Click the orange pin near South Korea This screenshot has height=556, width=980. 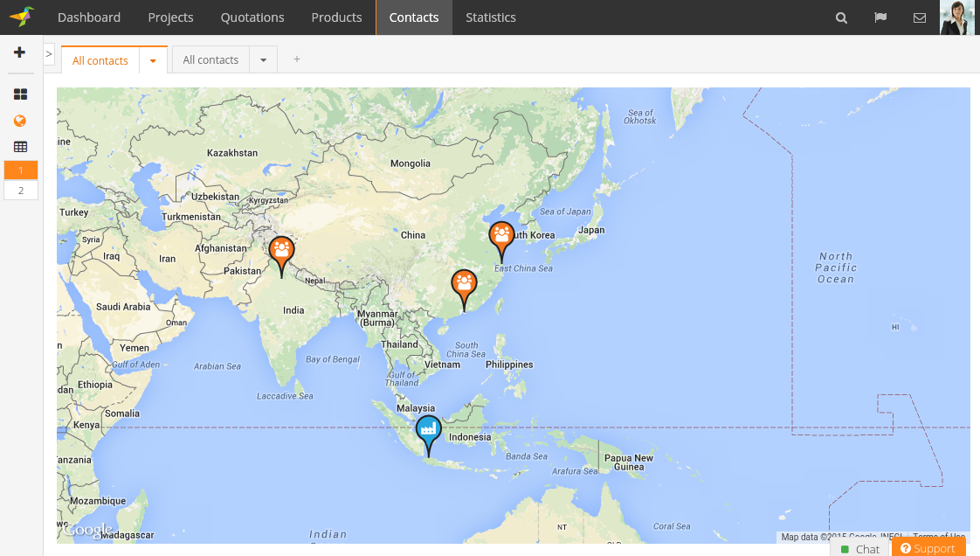[x=501, y=238]
